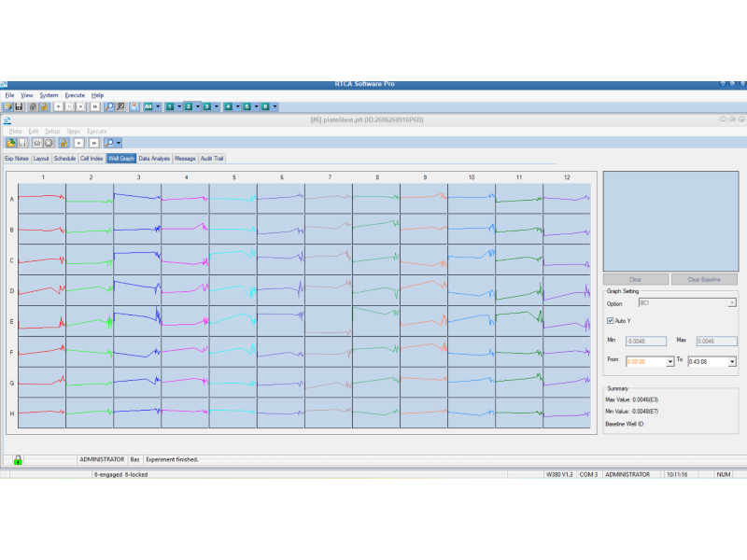Click the gray padlock lock icon in main toolbar

pyautogui.click(x=33, y=106)
